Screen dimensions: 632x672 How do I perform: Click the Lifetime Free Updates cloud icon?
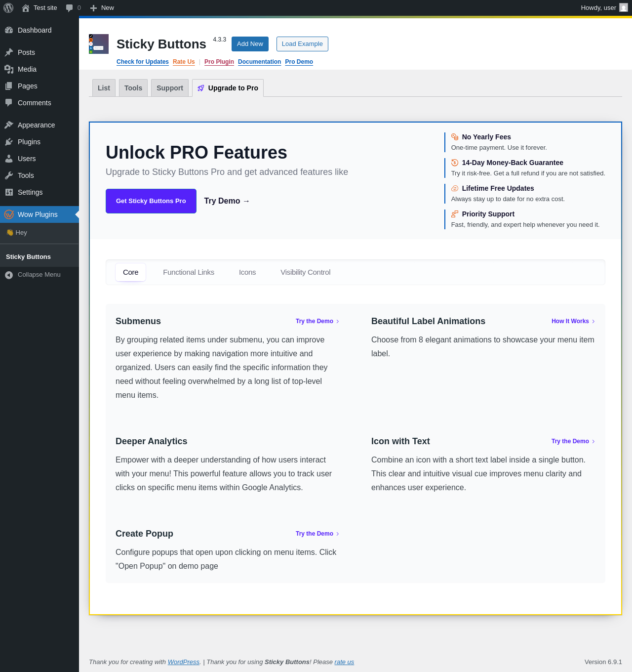(455, 188)
